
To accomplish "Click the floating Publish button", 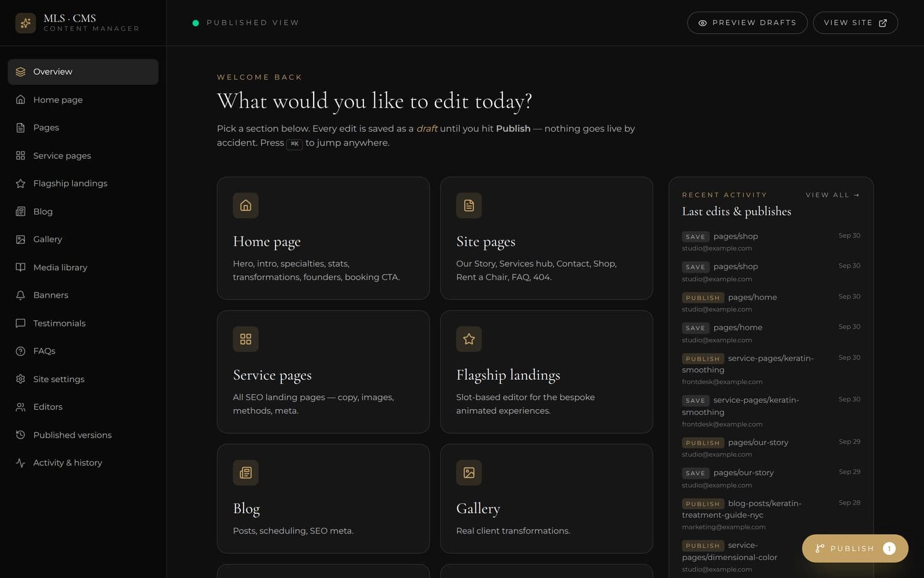I will click(855, 549).
